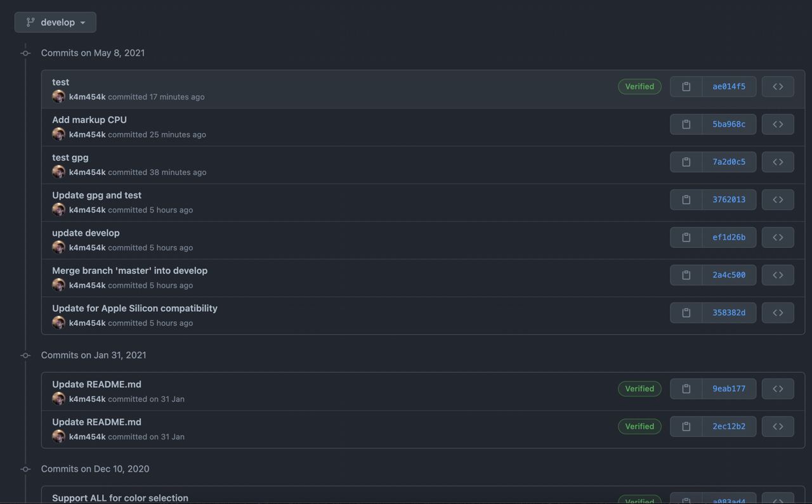Viewport: 812px width, 504px height.
Task: Browse repository at commit ef1d26b
Action: pyautogui.click(x=778, y=237)
